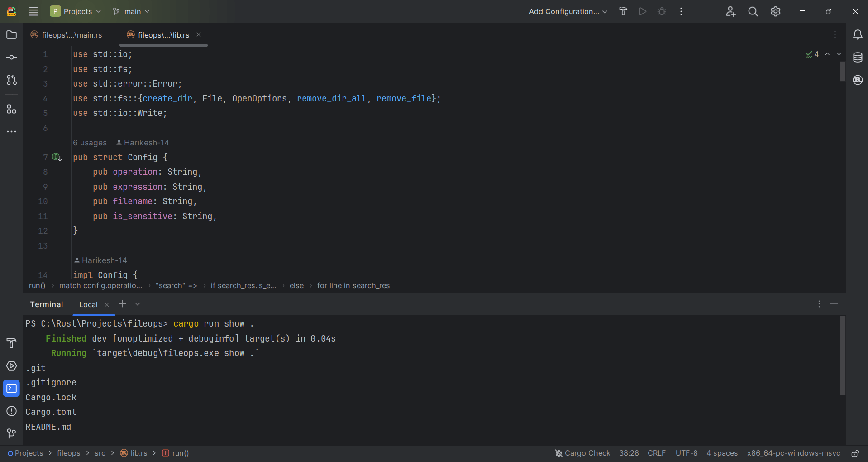The width and height of the screenshot is (868, 462).
Task: Open Search Everywhere magnifier
Action: [x=753, y=11]
